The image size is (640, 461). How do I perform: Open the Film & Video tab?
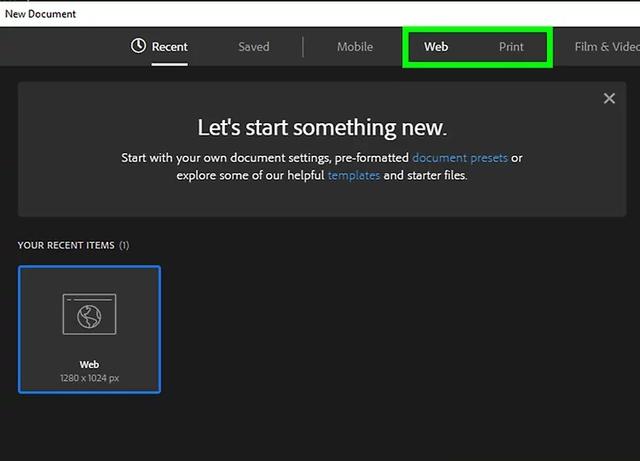coord(607,47)
